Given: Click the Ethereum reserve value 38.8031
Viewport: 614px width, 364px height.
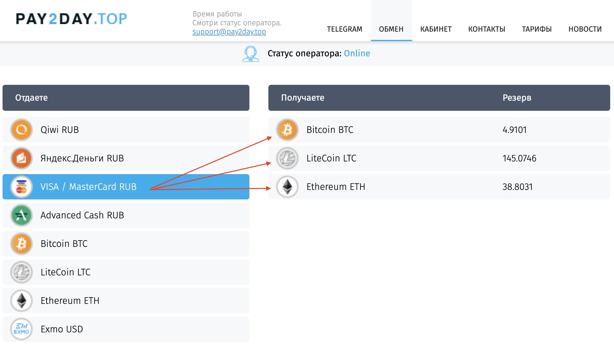Looking at the screenshot, I should (x=517, y=187).
